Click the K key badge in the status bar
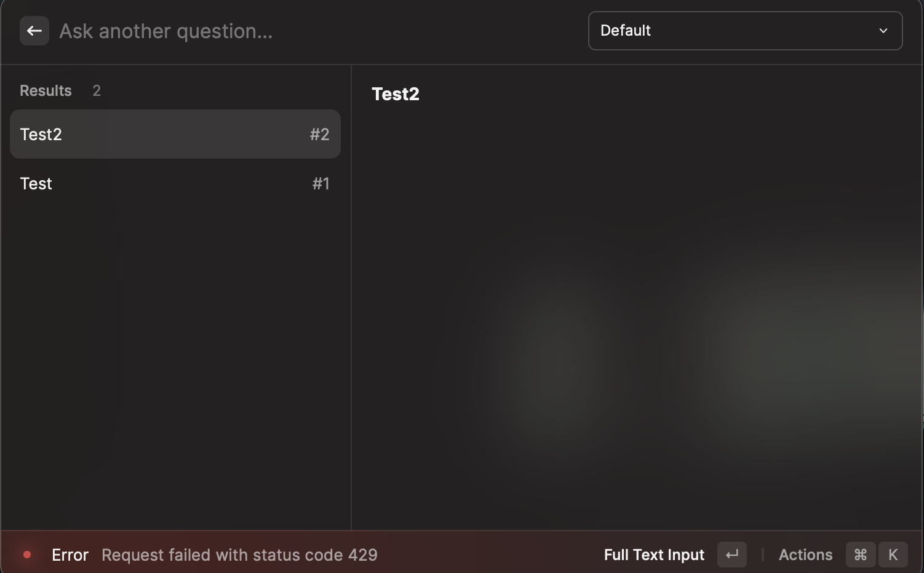The width and height of the screenshot is (924, 573). tap(893, 555)
